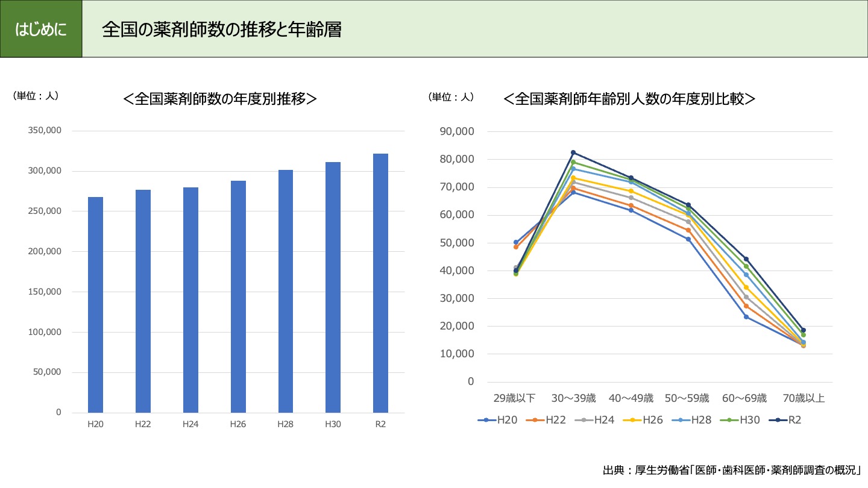Select the light blue H28 legend marker
The height and width of the screenshot is (488, 868).
(x=681, y=420)
